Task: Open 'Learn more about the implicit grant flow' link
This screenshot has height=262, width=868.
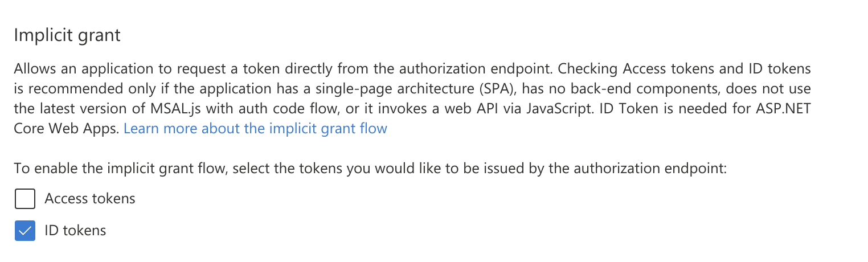Action: (x=255, y=129)
